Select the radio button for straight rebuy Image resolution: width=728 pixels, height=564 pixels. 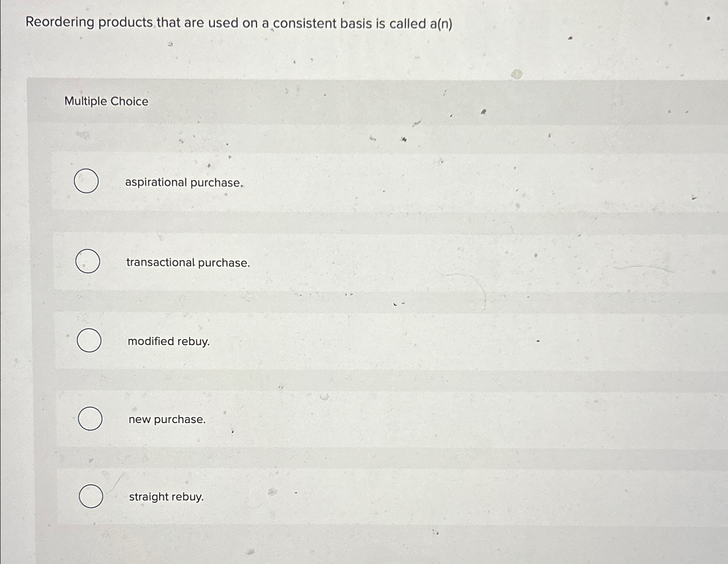click(x=91, y=497)
